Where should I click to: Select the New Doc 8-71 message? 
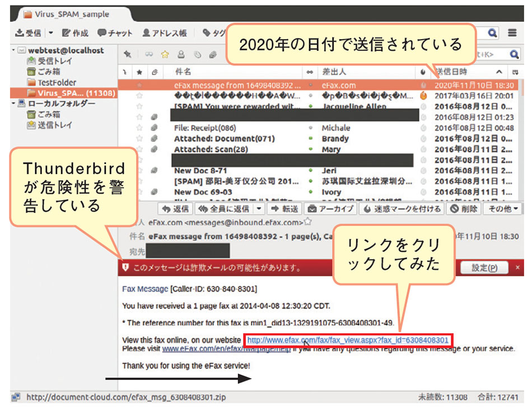(318, 171)
